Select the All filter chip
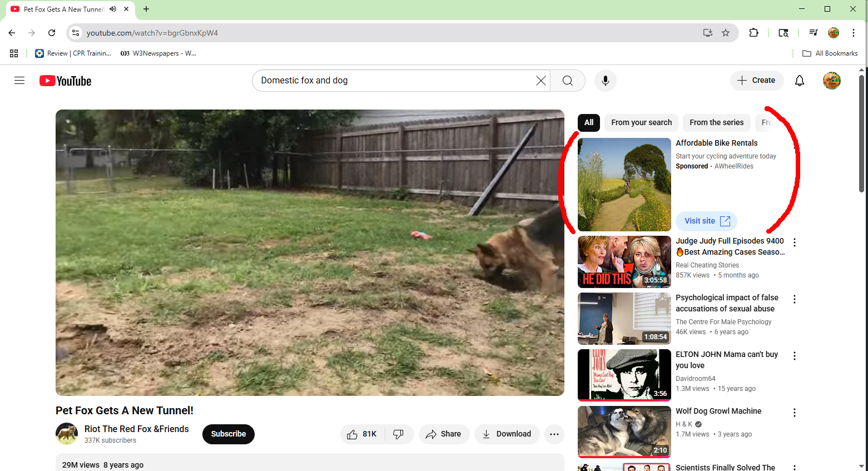868x471 pixels. (x=589, y=122)
